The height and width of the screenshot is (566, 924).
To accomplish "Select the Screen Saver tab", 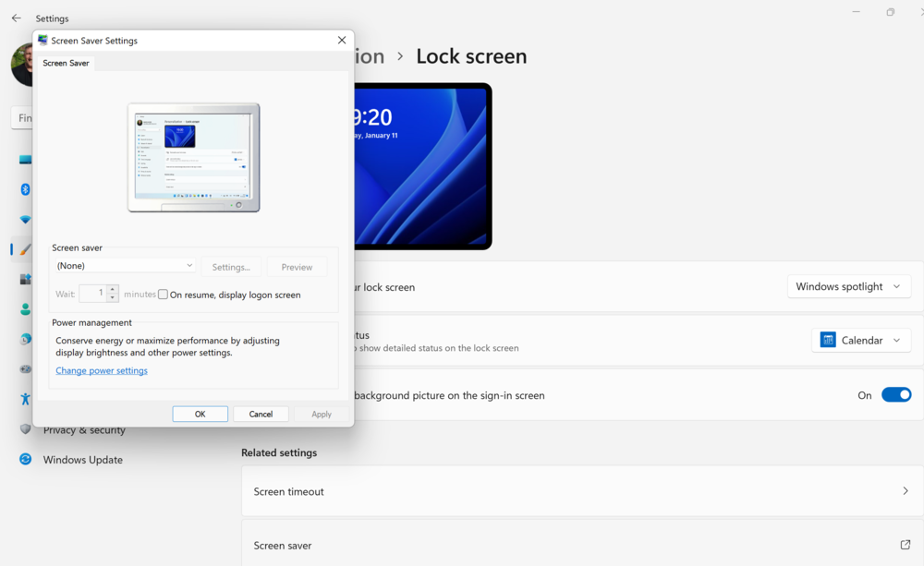I will pyautogui.click(x=67, y=63).
